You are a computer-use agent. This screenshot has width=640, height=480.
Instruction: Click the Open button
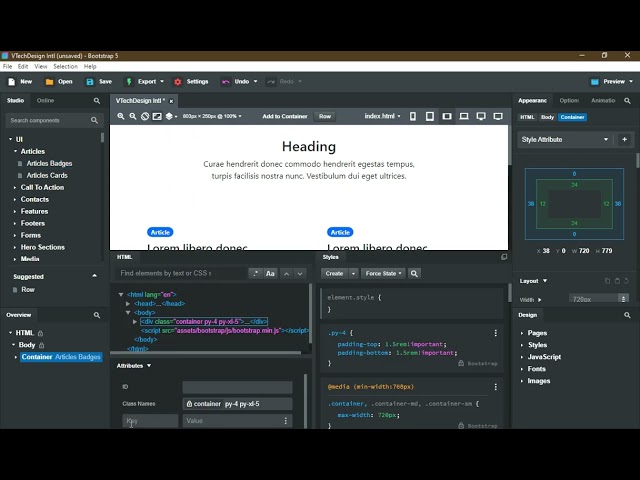59,82
